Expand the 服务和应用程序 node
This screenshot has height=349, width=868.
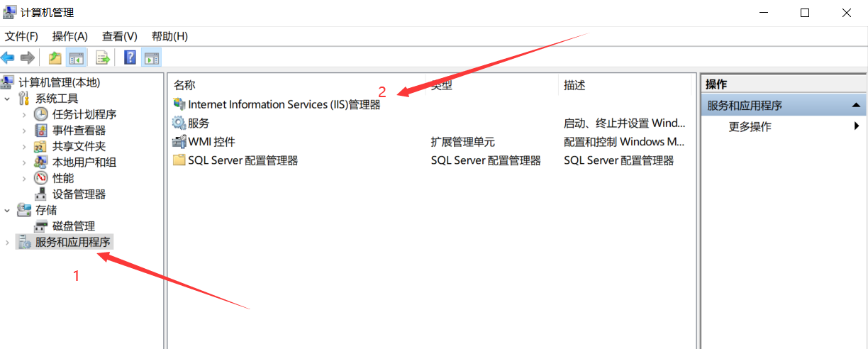(x=8, y=243)
